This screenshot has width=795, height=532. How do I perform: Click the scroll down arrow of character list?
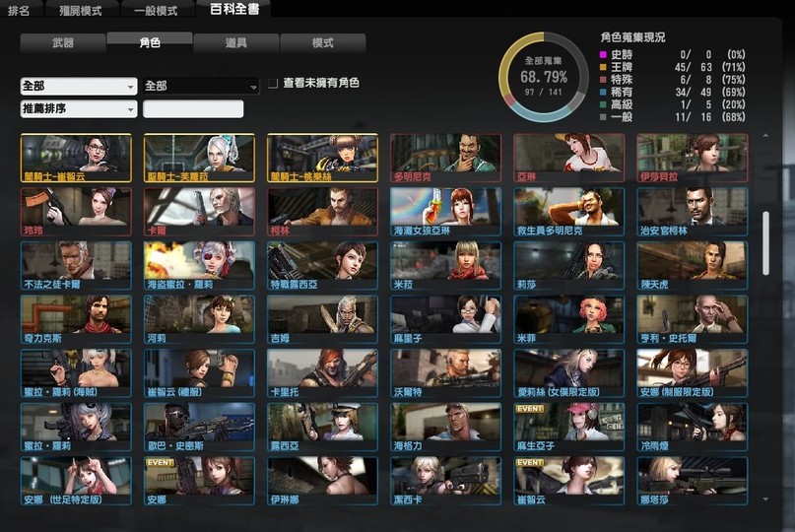[x=765, y=499]
